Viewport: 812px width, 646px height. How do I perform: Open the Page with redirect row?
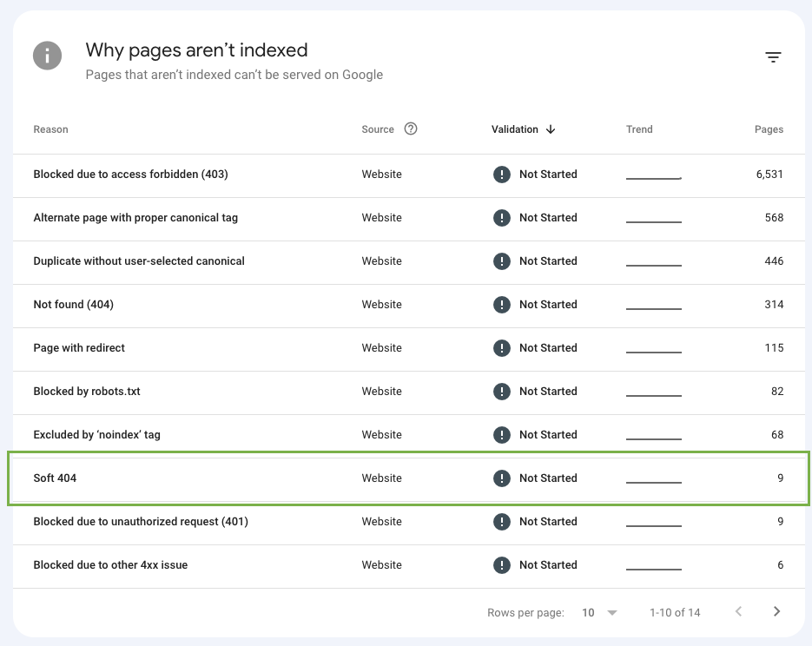click(x=79, y=348)
